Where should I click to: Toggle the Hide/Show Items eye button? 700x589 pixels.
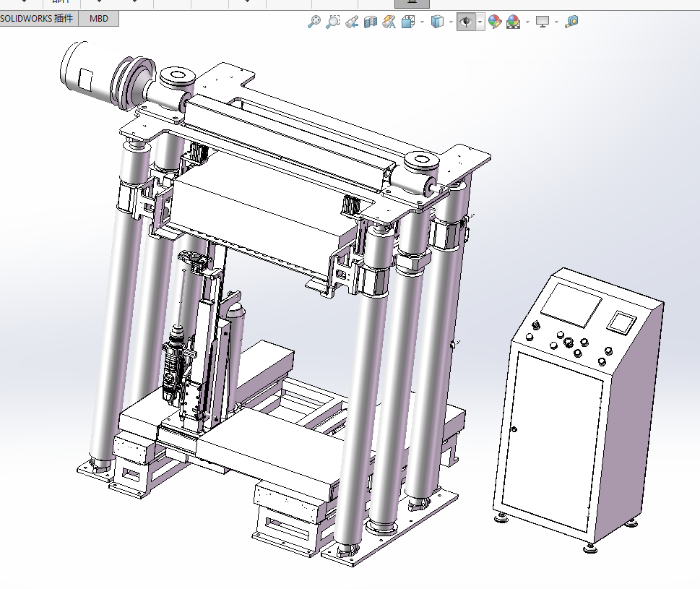point(466,22)
